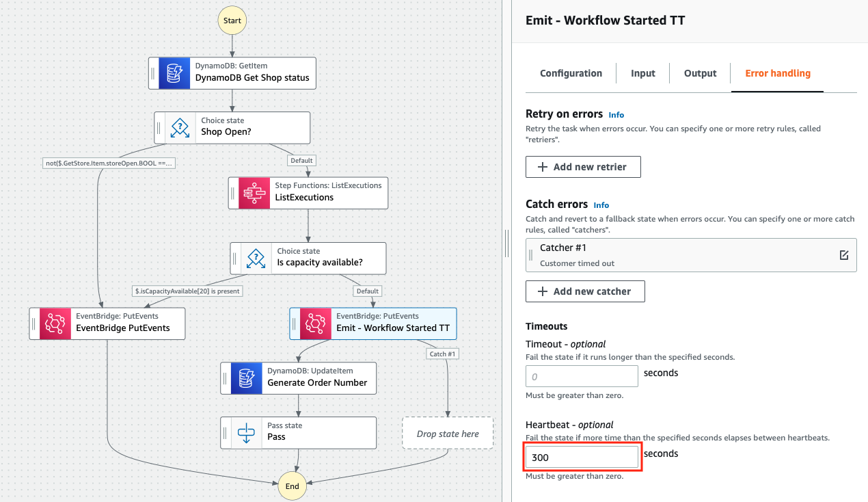
Task: Click the Choice state icon on Shop Open?
Action: tap(179, 127)
